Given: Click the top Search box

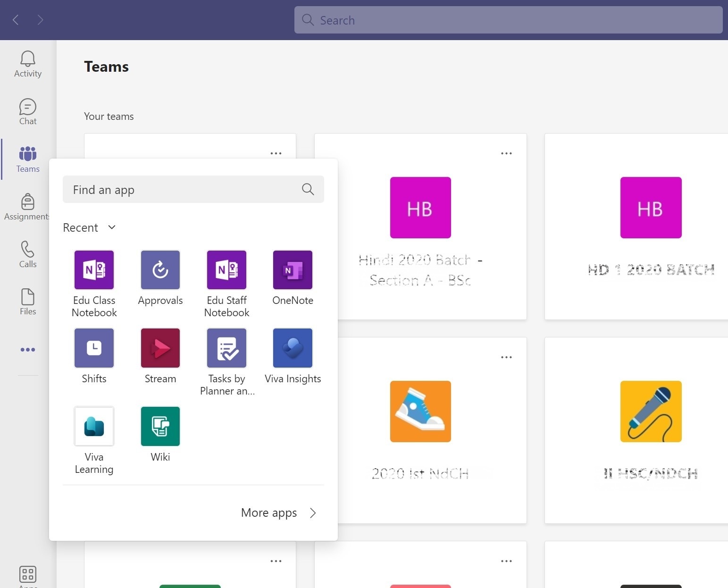Looking at the screenshot, I should pos(508,20).
